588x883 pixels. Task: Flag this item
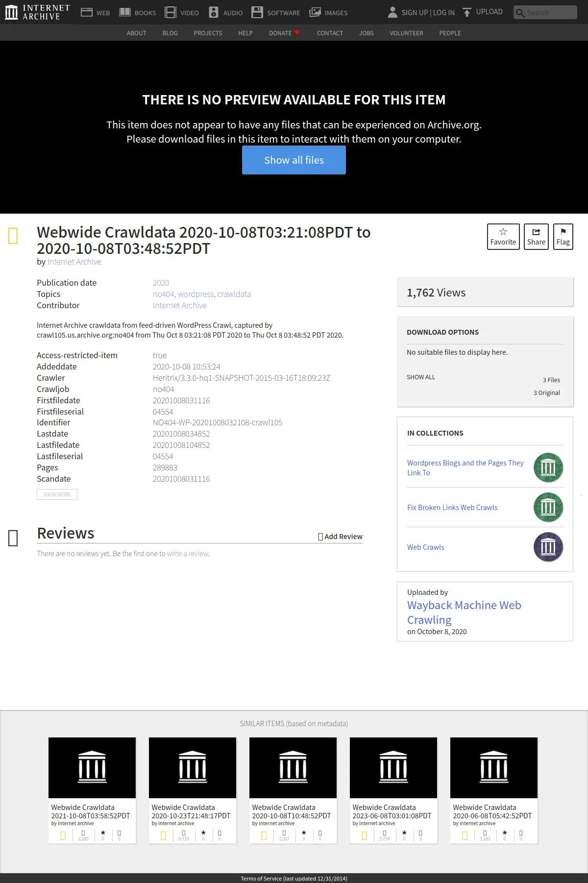click(x=563, y=237)
